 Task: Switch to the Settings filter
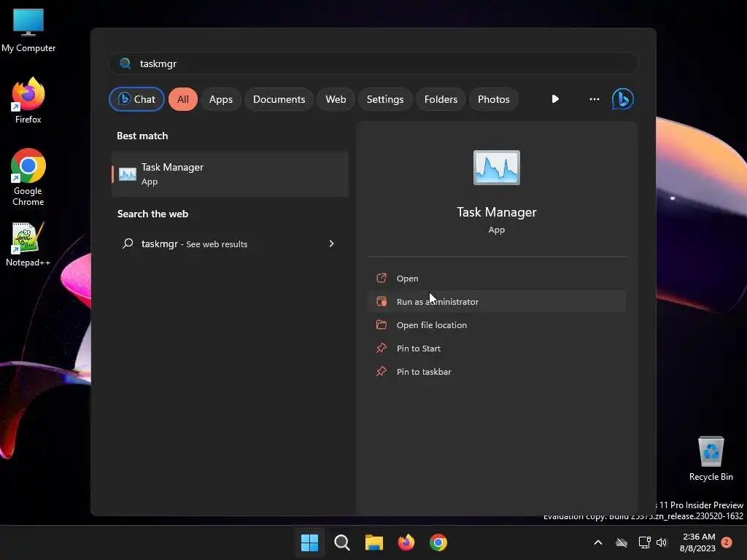[x=385, y=99]
